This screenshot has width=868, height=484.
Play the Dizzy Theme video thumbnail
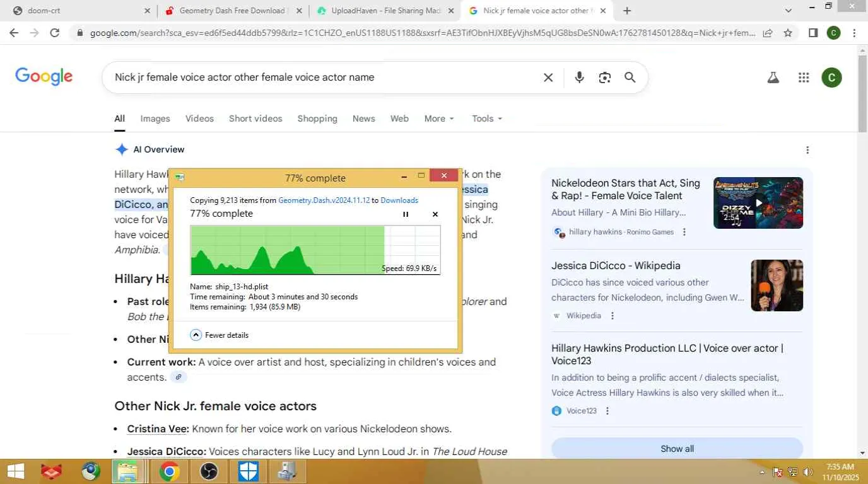(x=758, y=203)
